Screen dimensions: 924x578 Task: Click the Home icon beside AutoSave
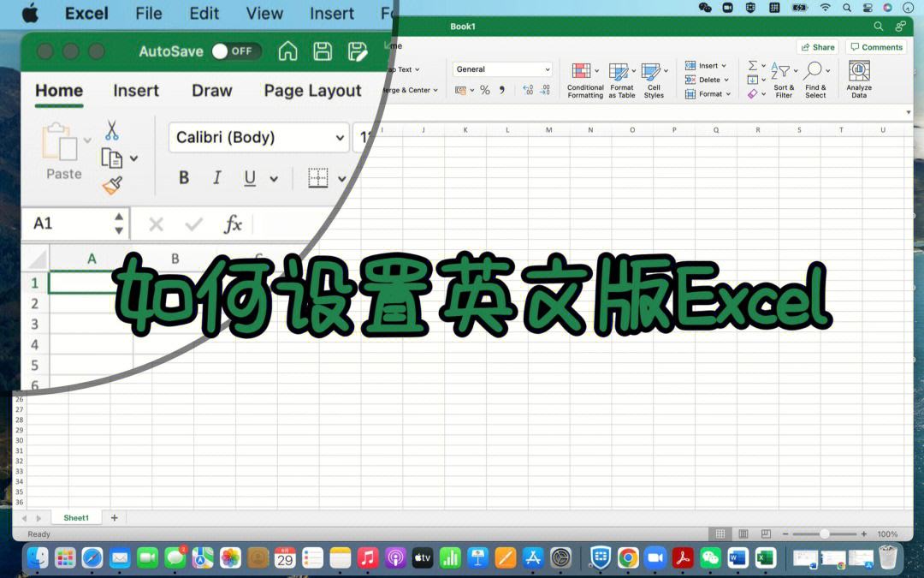pyautogui.click(x=287, y=51)
